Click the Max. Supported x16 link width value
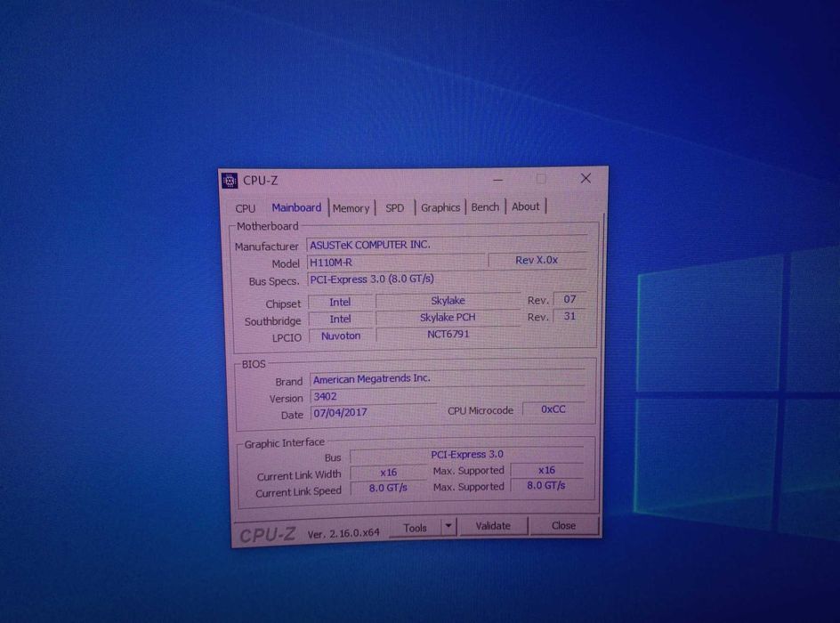This screenshot has width=840, height=623. [x=546, y=470]
